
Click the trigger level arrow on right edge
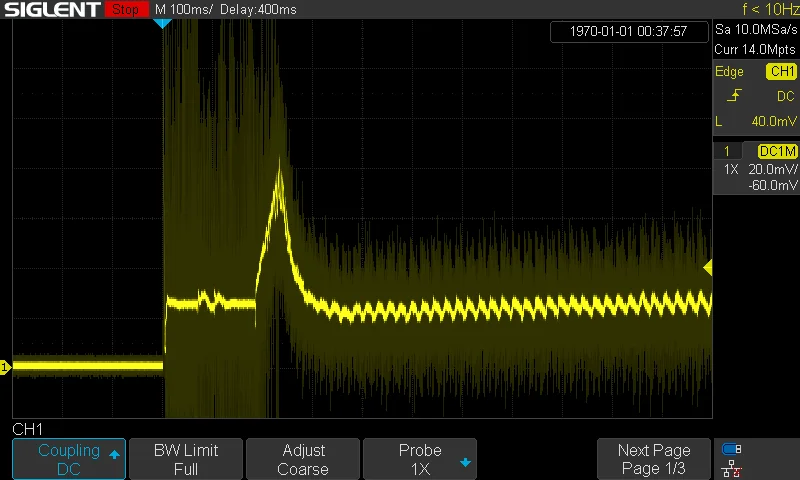point(708,268)
